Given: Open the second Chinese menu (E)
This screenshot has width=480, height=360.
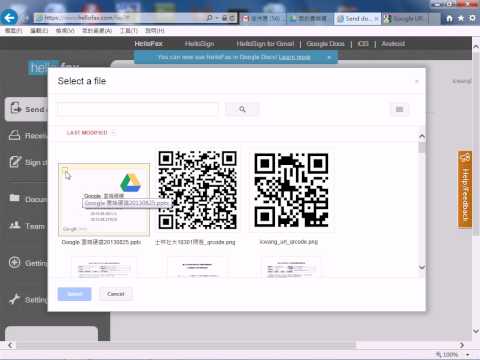Looking at the screenshot, I should 39,31.
